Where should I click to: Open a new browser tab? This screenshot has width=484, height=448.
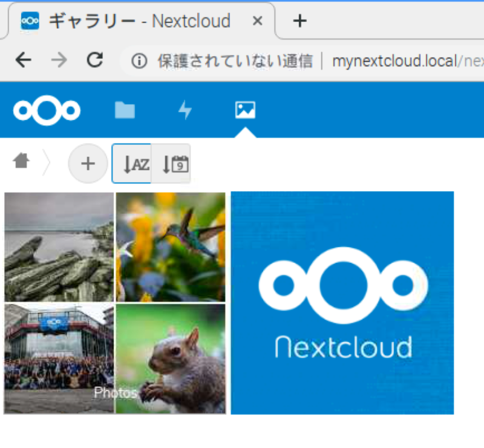click(x=299, y=21)
